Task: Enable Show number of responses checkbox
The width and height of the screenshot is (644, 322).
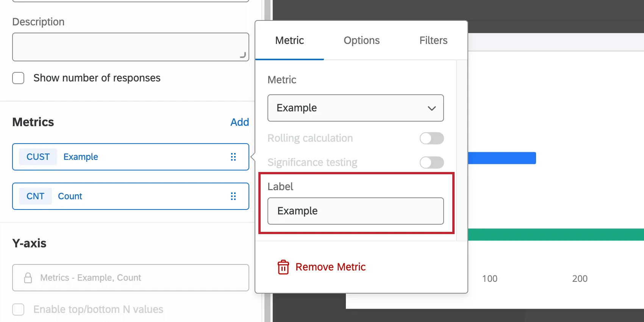Action: point(18,78)
